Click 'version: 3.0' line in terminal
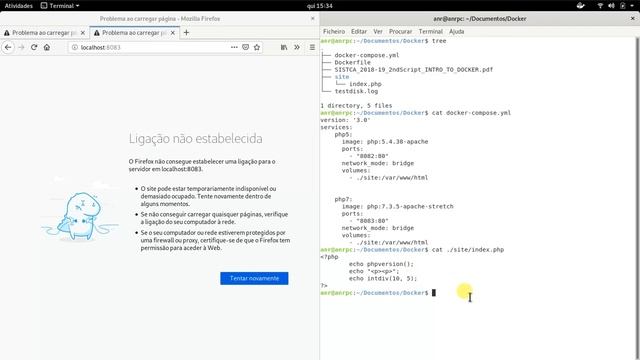 [x=345, y=120]
